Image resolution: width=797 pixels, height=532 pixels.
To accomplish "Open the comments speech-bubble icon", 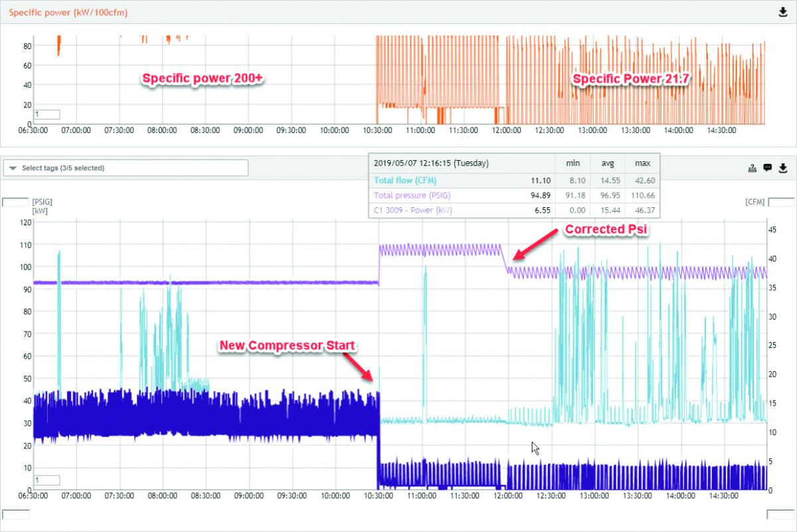I will pyautogui.click(x=767, y=168).
